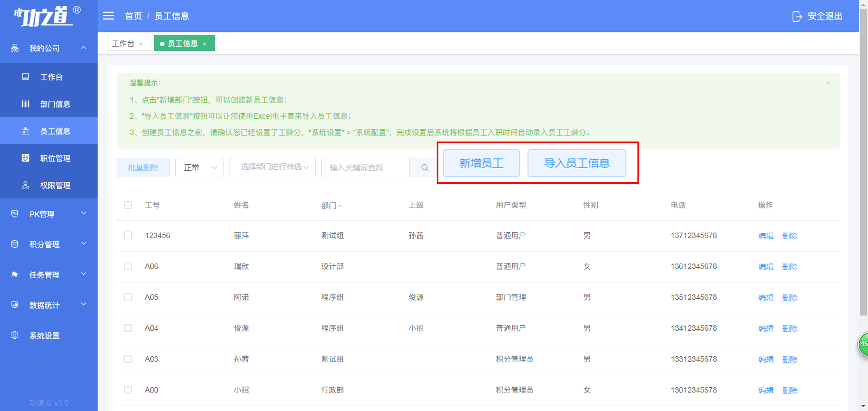The height and width of the screenshot is (411, 868).
Task: Expand the PK管理 menu chevron
Action: point(84,214)
